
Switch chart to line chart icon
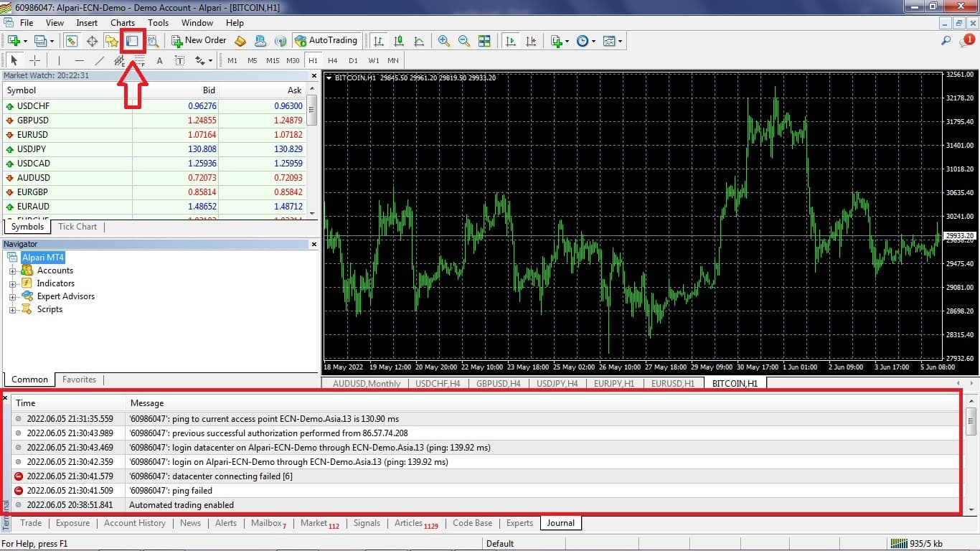[x=418, y=41]
